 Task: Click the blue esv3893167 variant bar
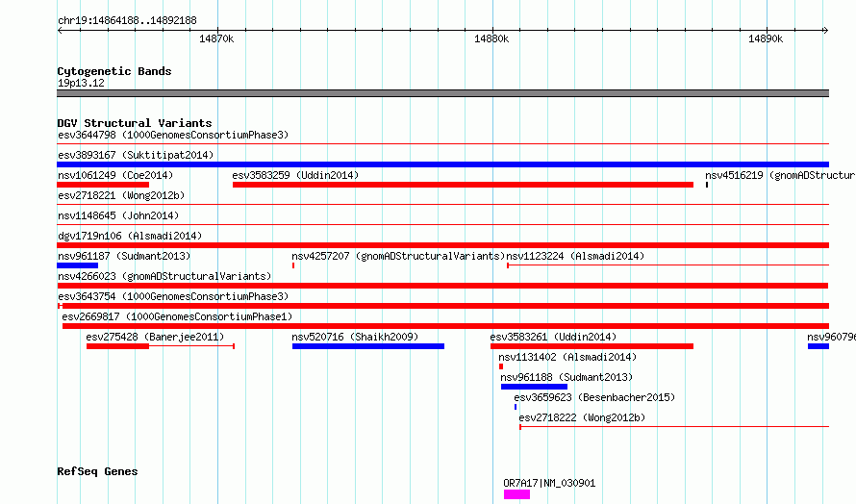click(x=442, y=164)
